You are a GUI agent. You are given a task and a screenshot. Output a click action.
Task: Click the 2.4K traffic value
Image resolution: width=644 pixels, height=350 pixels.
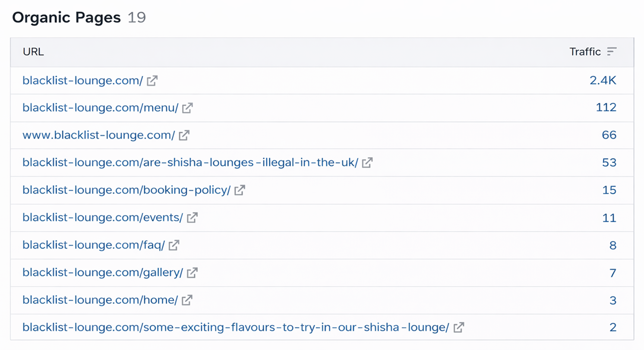click(603, 81)
